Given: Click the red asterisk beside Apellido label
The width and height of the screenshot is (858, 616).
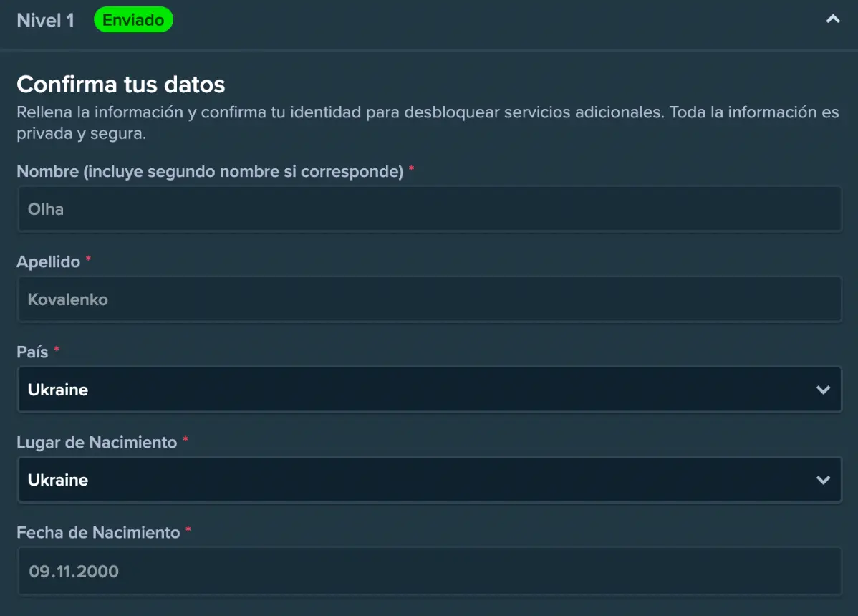Looking at the screenshot, I should click(88, 260).
